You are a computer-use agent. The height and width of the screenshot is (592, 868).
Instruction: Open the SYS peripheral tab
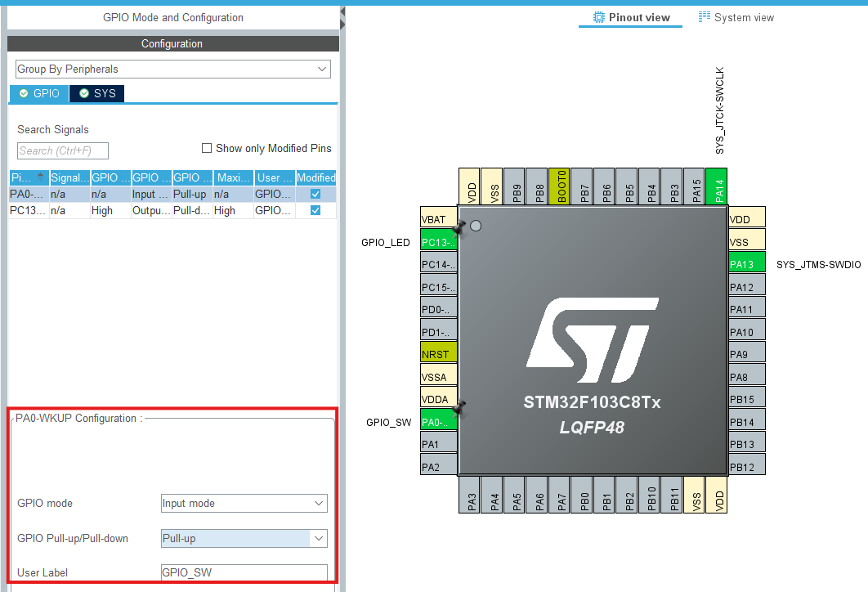click(x=97, y=93)
